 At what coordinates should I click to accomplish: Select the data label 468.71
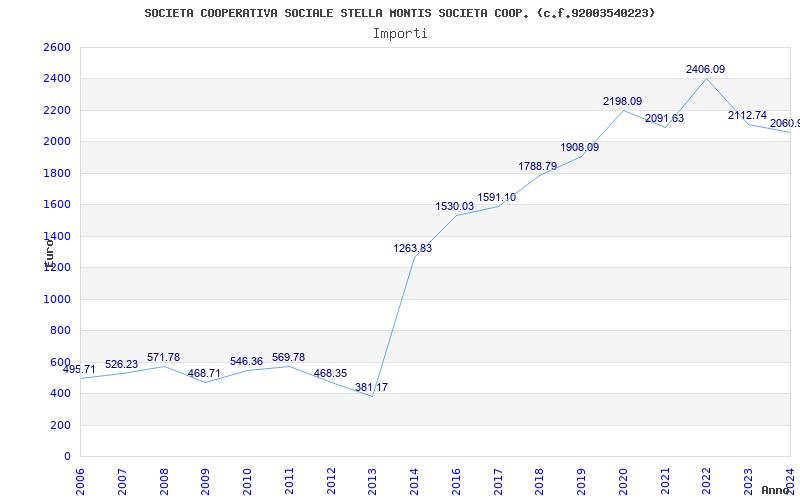click(x=204, y=373)
